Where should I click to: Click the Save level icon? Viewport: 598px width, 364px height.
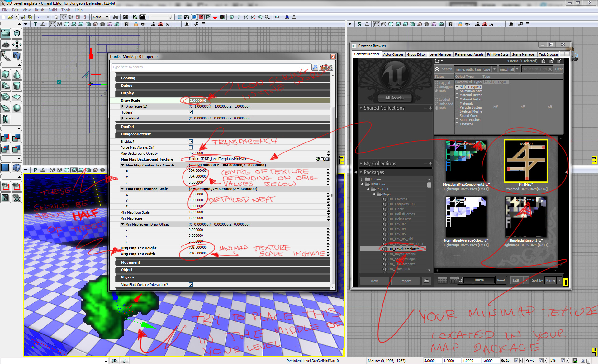point(23,17)
